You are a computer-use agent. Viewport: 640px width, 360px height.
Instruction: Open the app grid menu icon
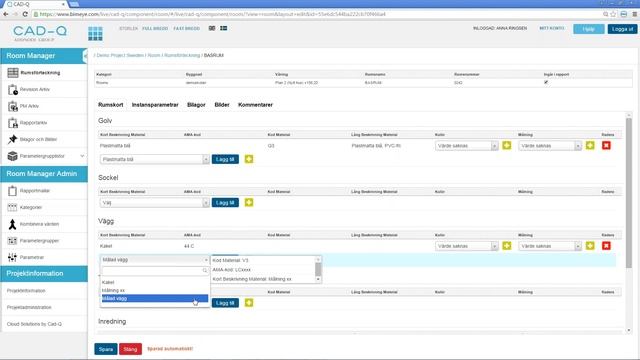(95, 33)
